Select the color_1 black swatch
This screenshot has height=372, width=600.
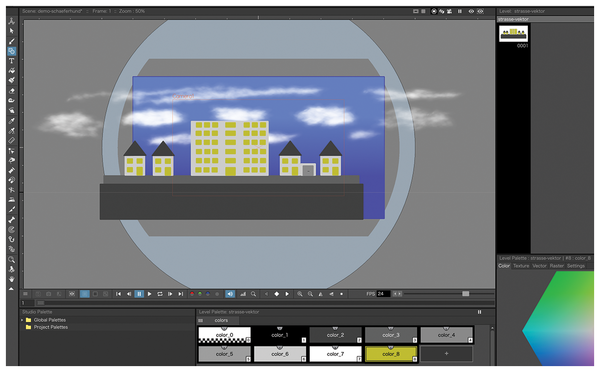[280, 335]
